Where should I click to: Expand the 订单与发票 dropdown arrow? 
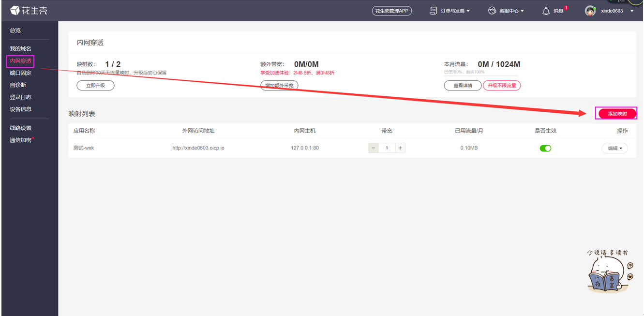pyautogui.click(x=468, y=11)
